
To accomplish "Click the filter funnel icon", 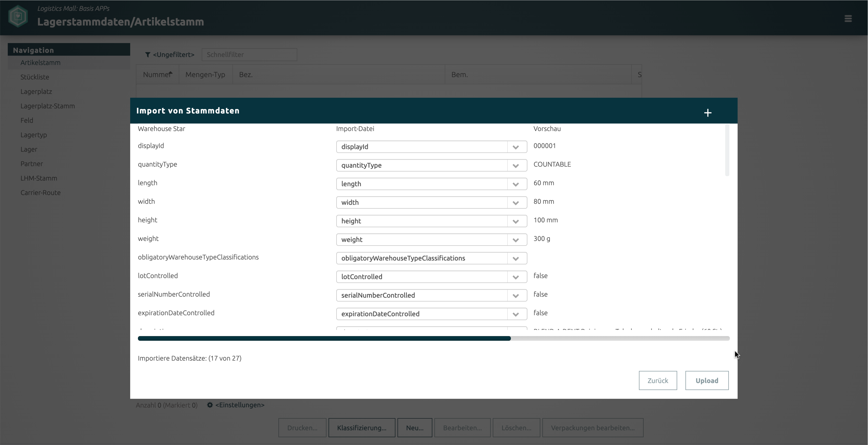I will (147, 54).
